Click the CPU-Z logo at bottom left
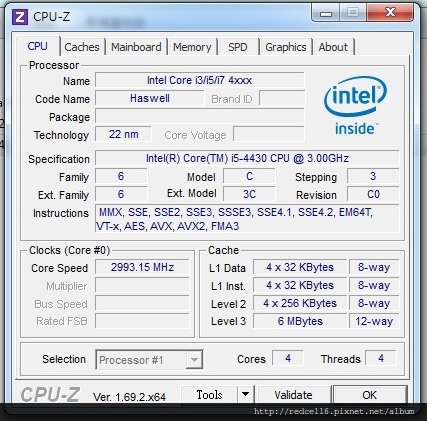The height and width of the screenshot is (421, 427). pos(50,395)
